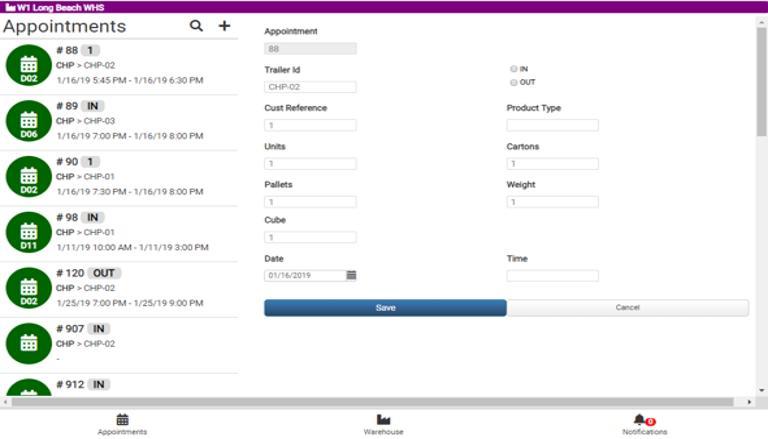This screenshot has height=439, width=768.
Task: Select the OUT radio button
Action: click(x=513, y=82)
